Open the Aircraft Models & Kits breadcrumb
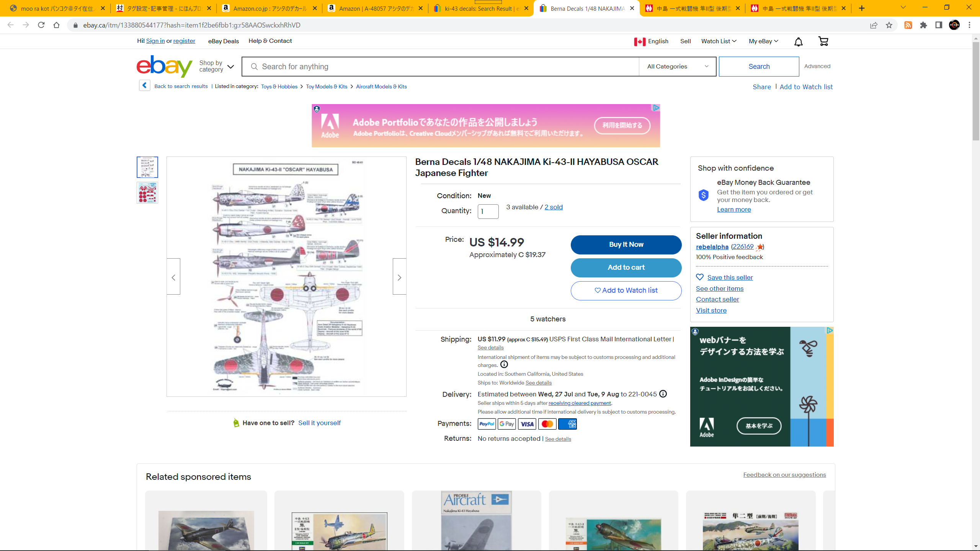Viewport: 980px width, 551px height. pos(381,86)
